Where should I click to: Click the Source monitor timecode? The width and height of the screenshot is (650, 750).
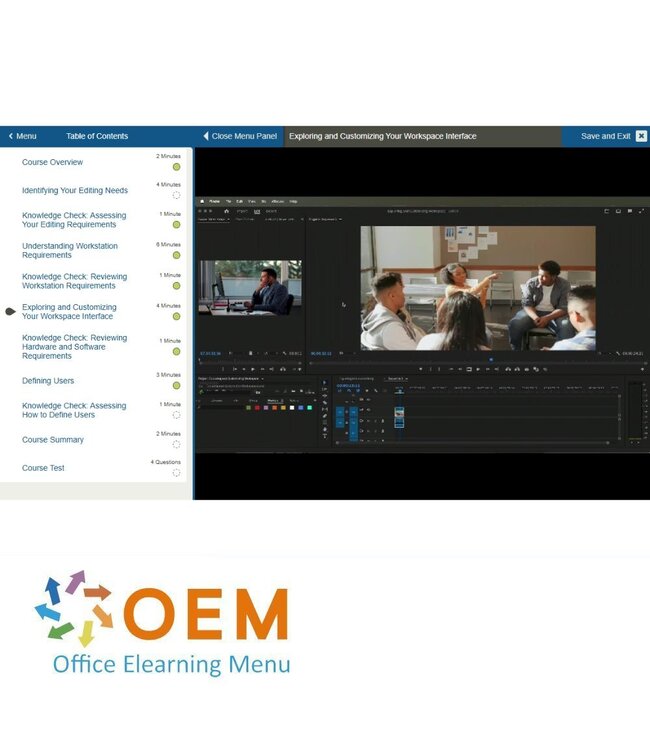point(210,353)
